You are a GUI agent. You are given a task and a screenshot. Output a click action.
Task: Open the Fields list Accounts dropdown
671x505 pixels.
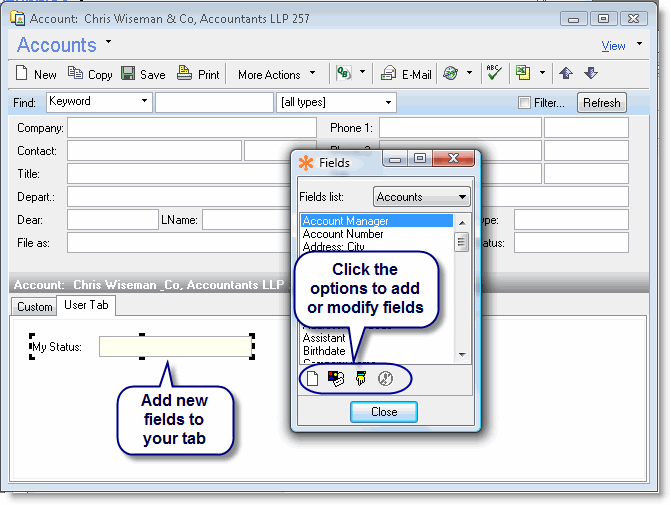pyautogui.click(x=461, y=197)
